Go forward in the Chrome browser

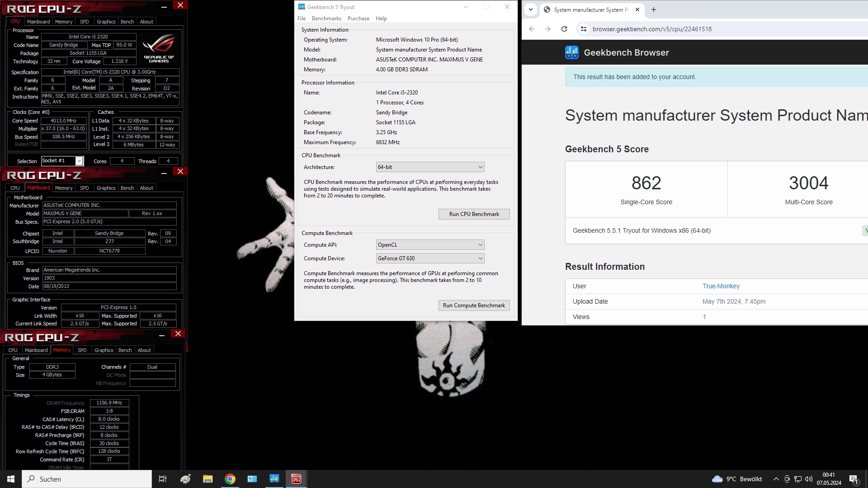coord(548,29)
